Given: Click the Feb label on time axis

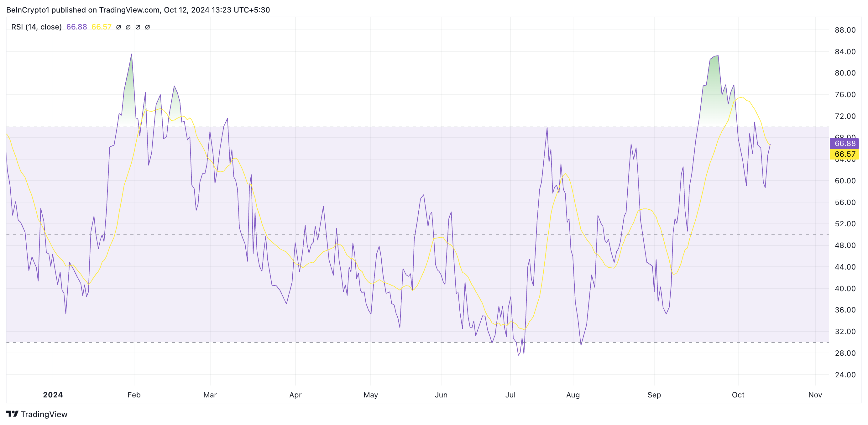Looking at the screenshot, I should (134, 395).
